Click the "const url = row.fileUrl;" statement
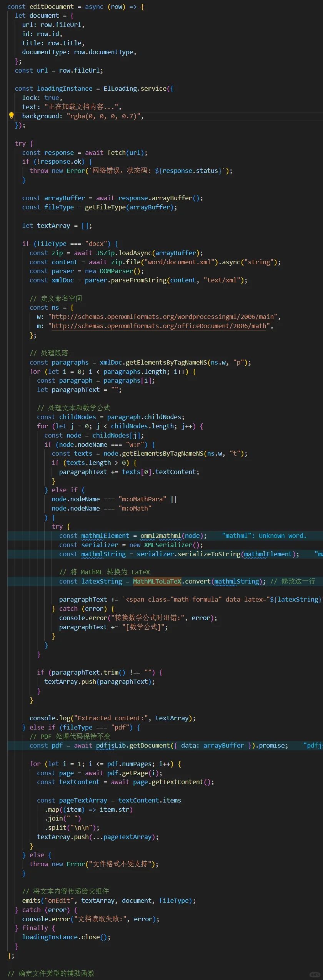 (59, 71)
